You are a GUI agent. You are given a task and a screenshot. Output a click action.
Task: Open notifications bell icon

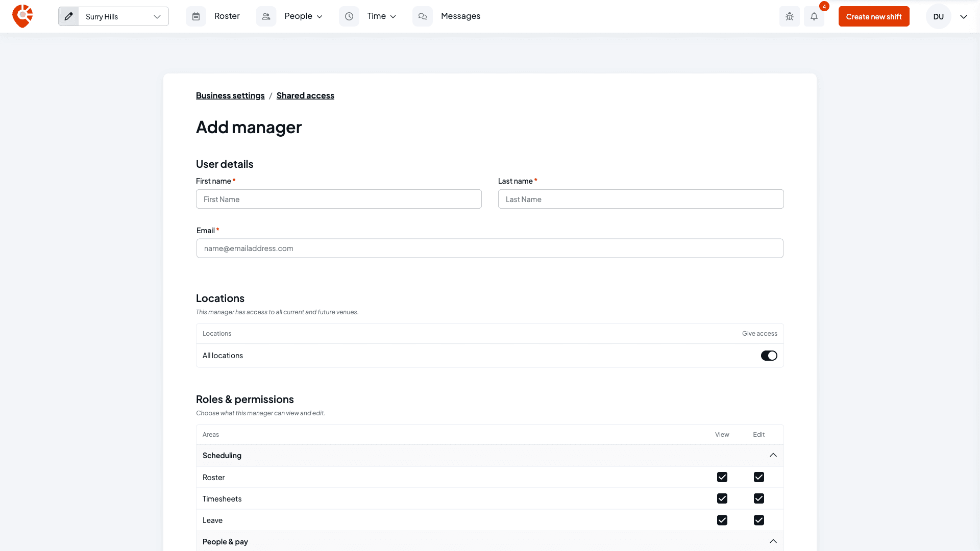814,16
